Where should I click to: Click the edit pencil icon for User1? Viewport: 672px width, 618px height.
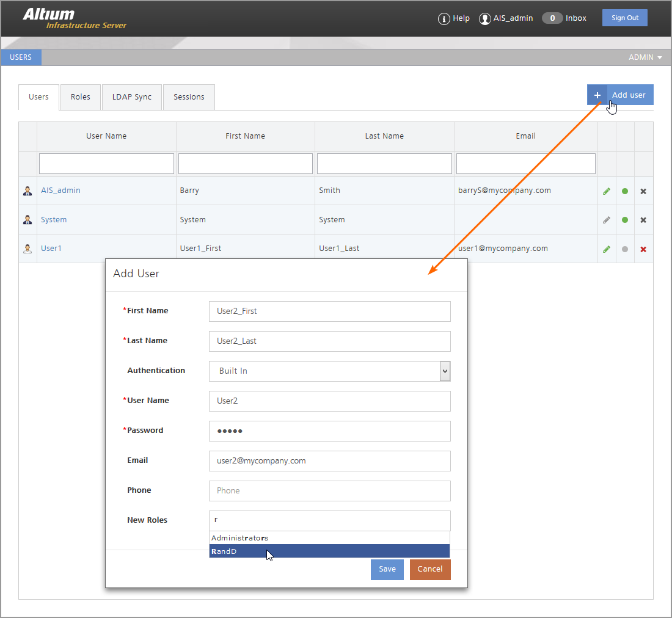click(x=607, y=249)
